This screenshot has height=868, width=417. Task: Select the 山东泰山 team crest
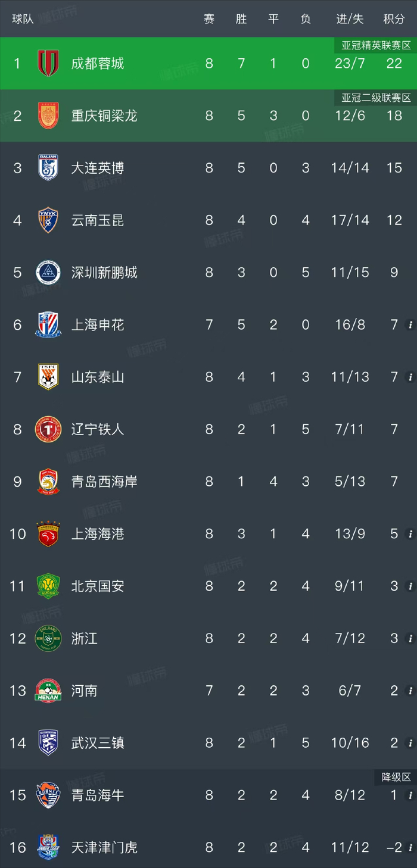(48, 377)
